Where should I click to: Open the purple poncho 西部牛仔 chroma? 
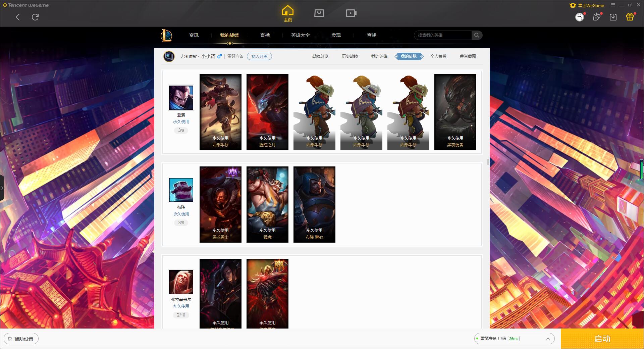[361, 112]
